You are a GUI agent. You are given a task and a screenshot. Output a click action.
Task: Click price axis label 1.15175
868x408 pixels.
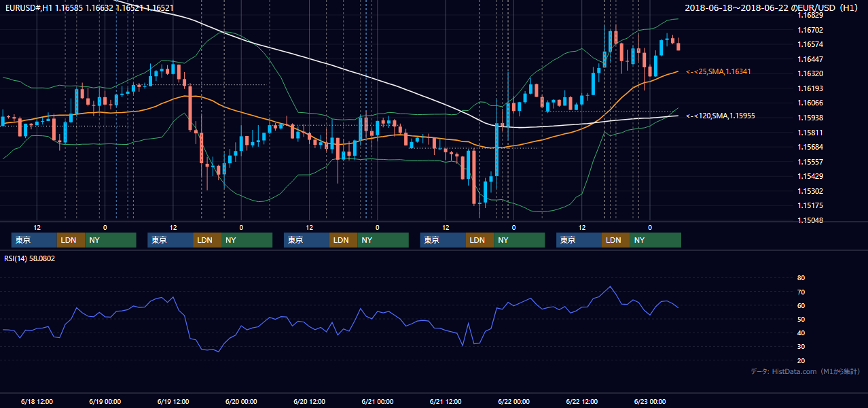pos(810,205)
